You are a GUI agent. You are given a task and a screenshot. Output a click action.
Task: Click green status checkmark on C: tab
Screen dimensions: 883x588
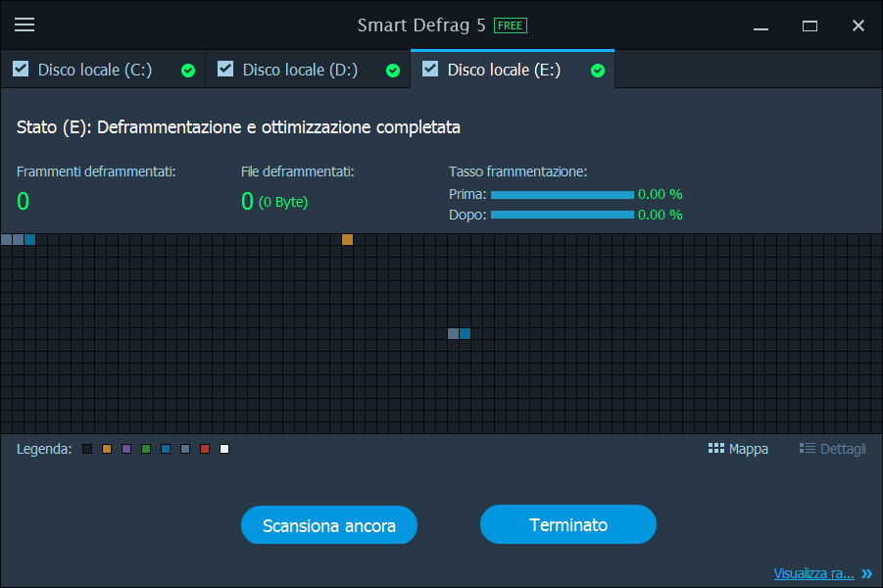pyautogui.click(x=188, y=71)
